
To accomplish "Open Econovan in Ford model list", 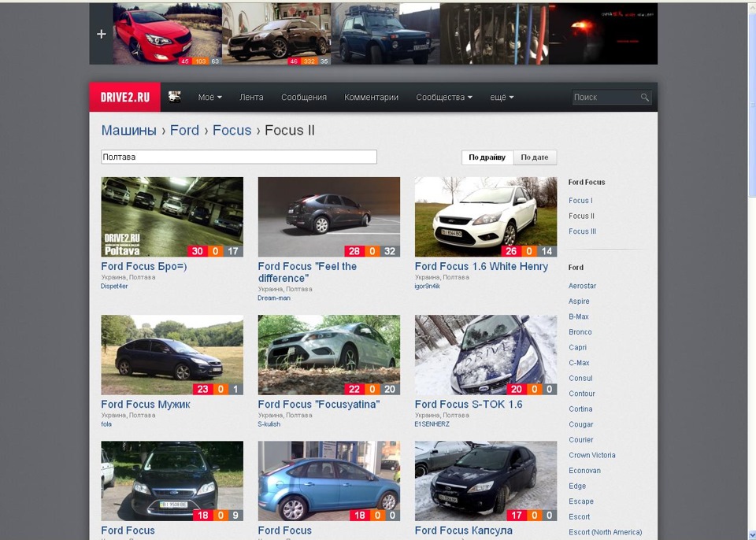I will click(x=585, y=471).
